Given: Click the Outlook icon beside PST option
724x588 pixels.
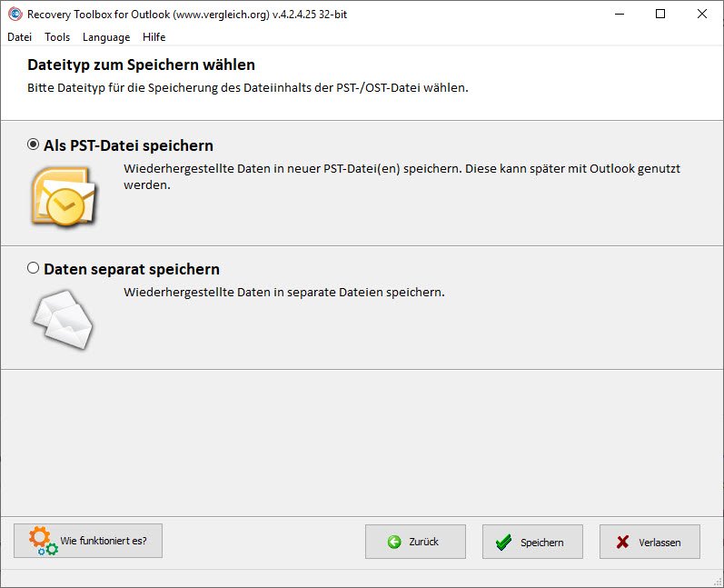Looking at the screenshot, I should click(x=62, y=195).
